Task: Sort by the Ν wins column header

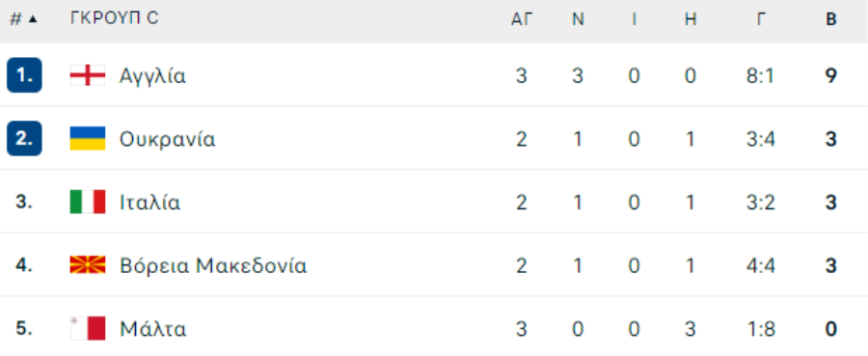Action: 578,19
